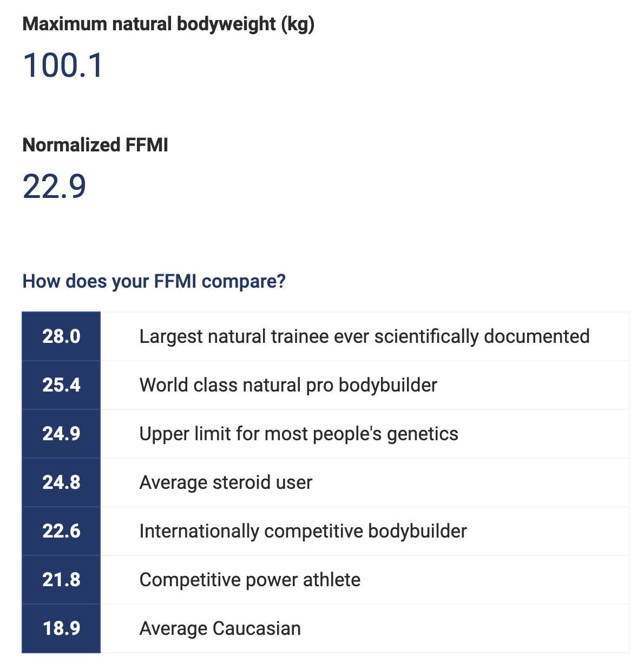Image resolution: width=644 pixels, height=663 pixels.
Task: Select the 28.0 FFMI cell
Action: click(61, 336)
